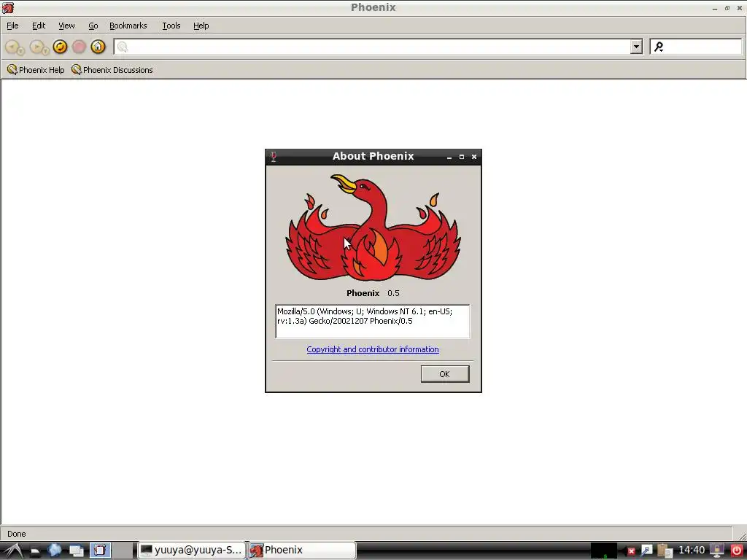This screenshot has height=560, width=747.
Task: Click the red X tray icon
Action: click(x=631, y=551)
